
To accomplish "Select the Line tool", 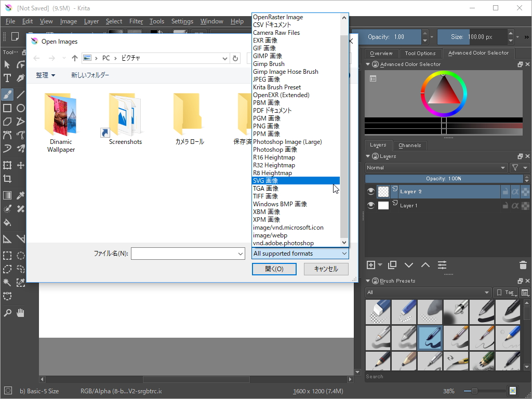I will coord(21,94).
